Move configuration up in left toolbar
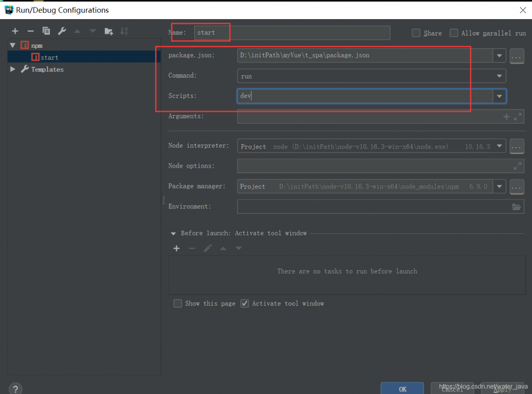Screen dimensions: 532x394 point(77,31)
